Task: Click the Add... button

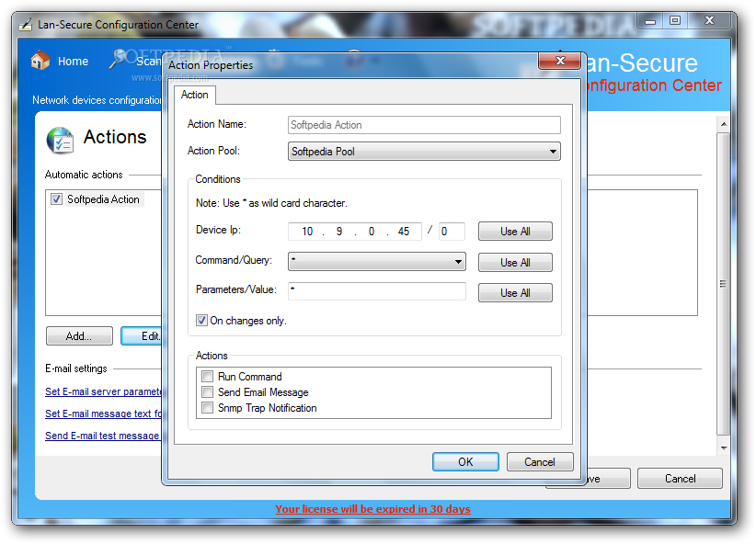Action: pyautogui.click(x=79, y=335)
